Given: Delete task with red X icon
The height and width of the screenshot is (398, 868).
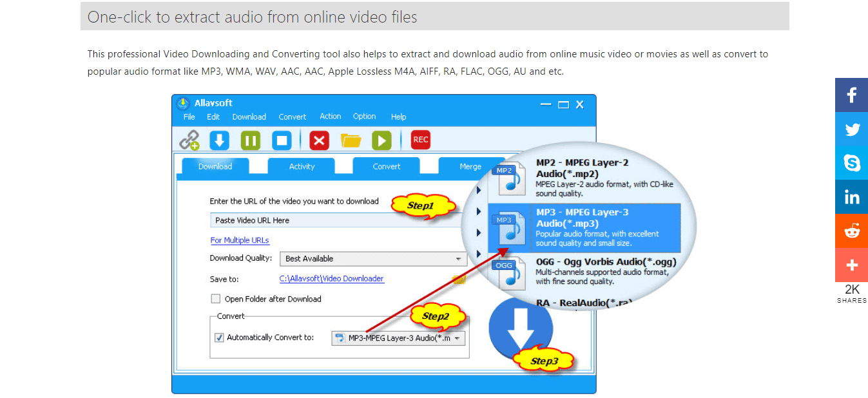Looking at the screenshot, I should [319, 140].
